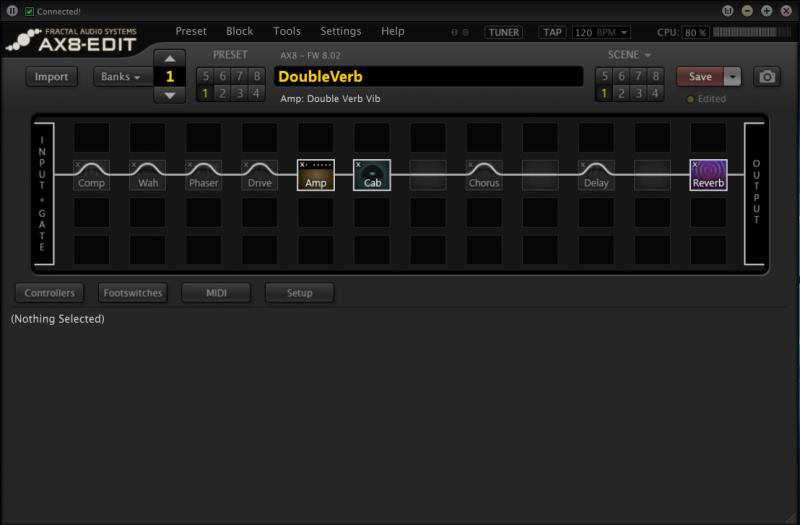Select the Drive effect block
Image resolution: width=800 pixels, height=525 pixels.
coord(260,175)
